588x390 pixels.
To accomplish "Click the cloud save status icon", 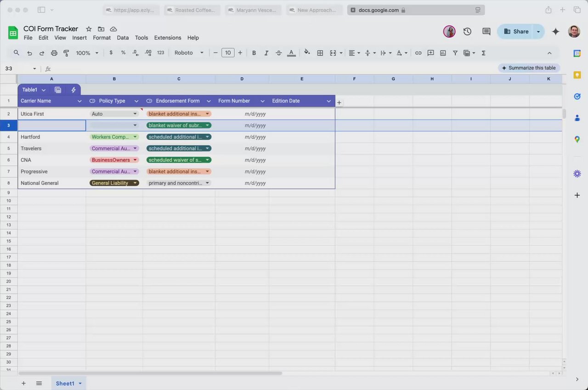I will point(113,29).
